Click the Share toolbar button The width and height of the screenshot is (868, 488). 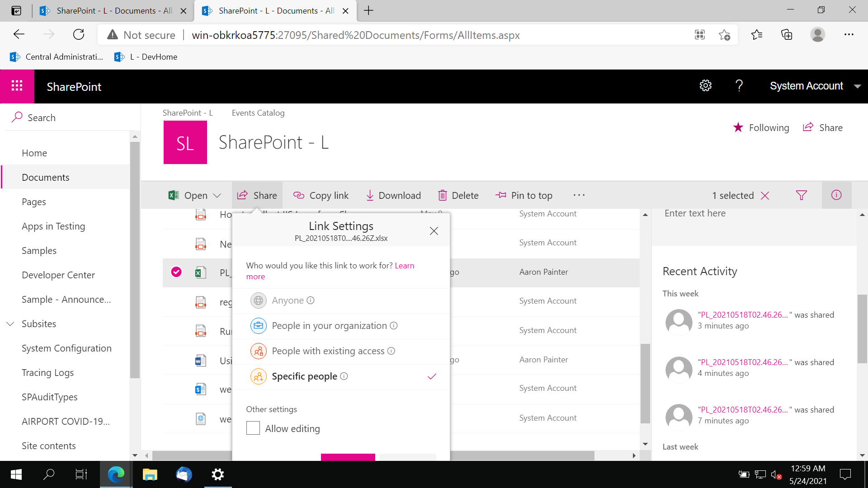click(257, 195)
